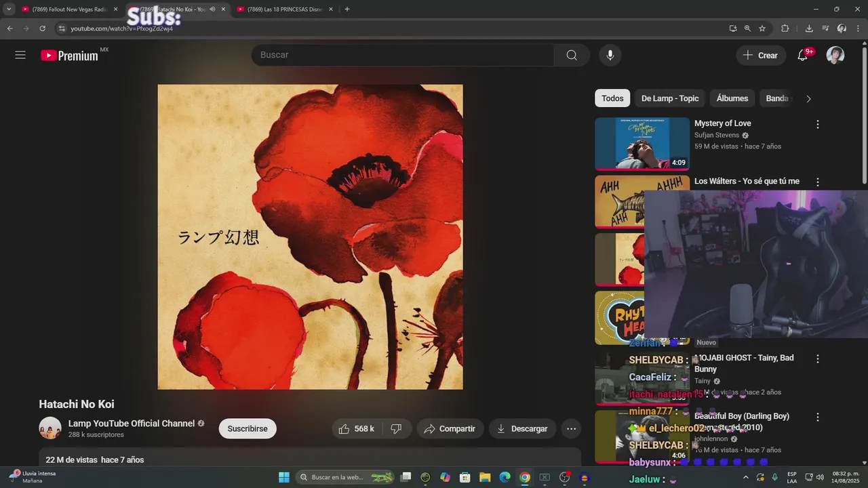868x488 pixels.
Task: Open browser extensions puzzle icon
Action: 785,28
